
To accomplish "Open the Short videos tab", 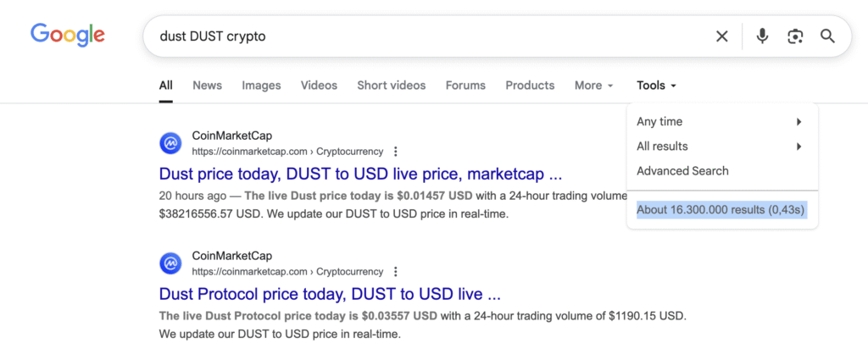I will click(x=391, y=86).
